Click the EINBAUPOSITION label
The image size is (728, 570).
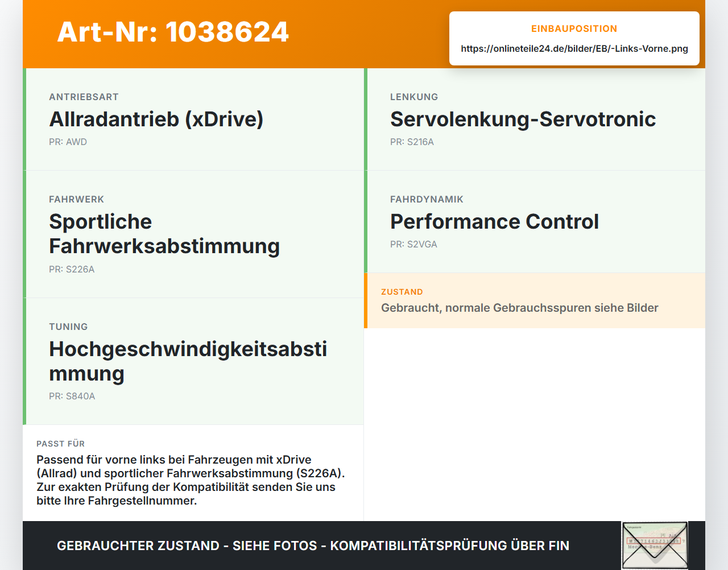click(574, 28)
